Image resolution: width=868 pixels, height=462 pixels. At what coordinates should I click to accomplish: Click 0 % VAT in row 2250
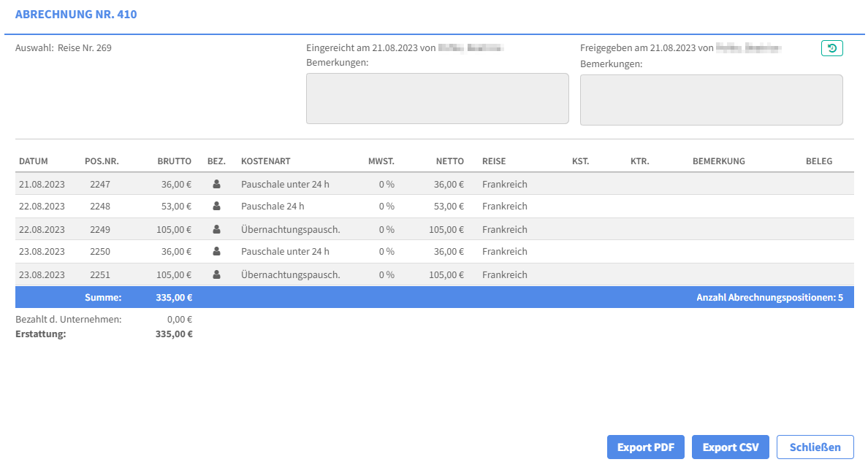(x=387, y=252)
